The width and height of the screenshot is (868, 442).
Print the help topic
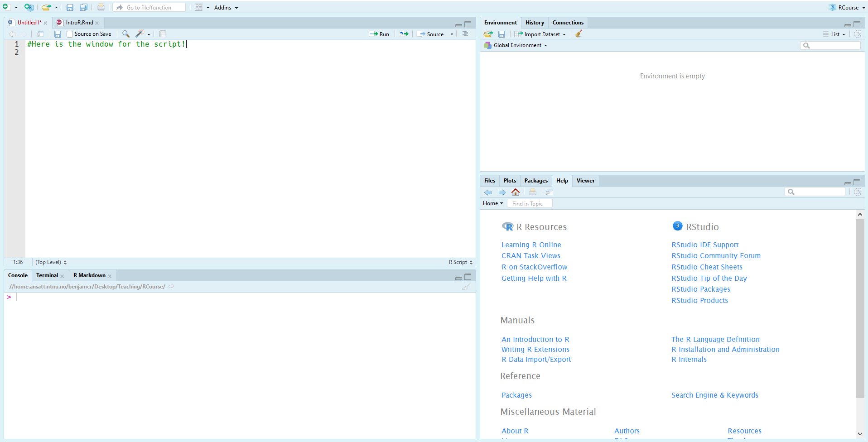[533, 192]
